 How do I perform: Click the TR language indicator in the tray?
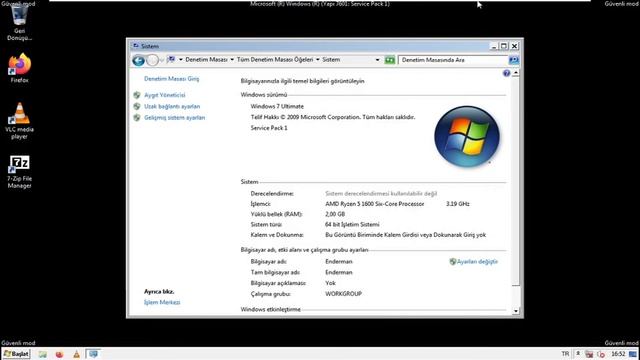[565, 353]
